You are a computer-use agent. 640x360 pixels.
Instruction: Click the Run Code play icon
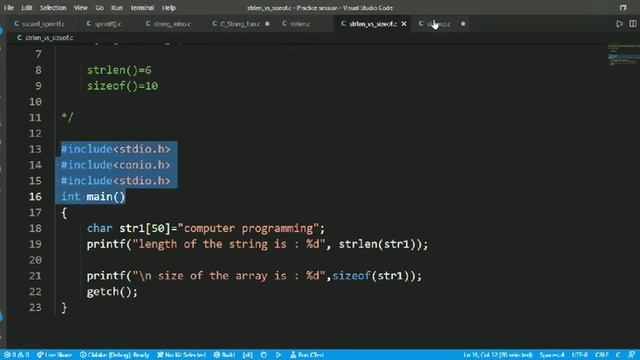[x=619, y=24]
